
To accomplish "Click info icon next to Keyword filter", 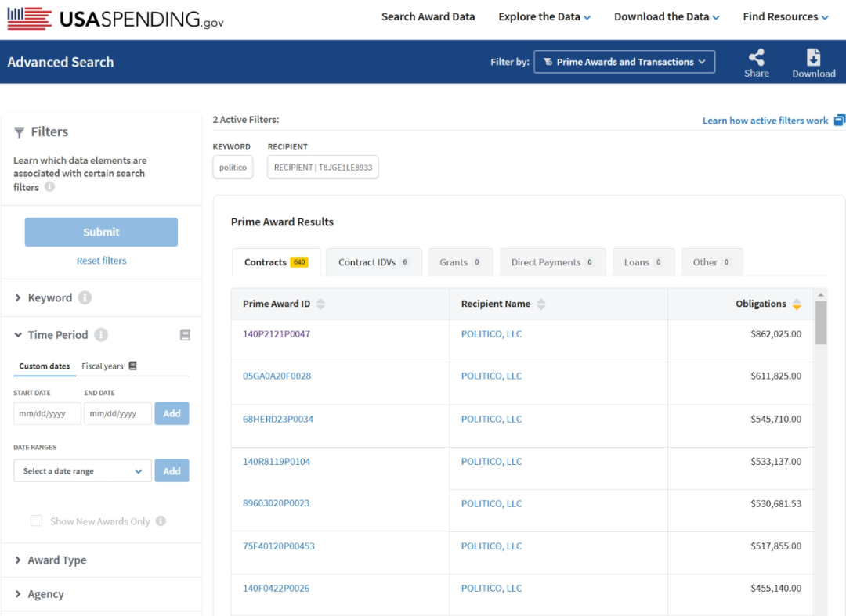I will (85, 297).
